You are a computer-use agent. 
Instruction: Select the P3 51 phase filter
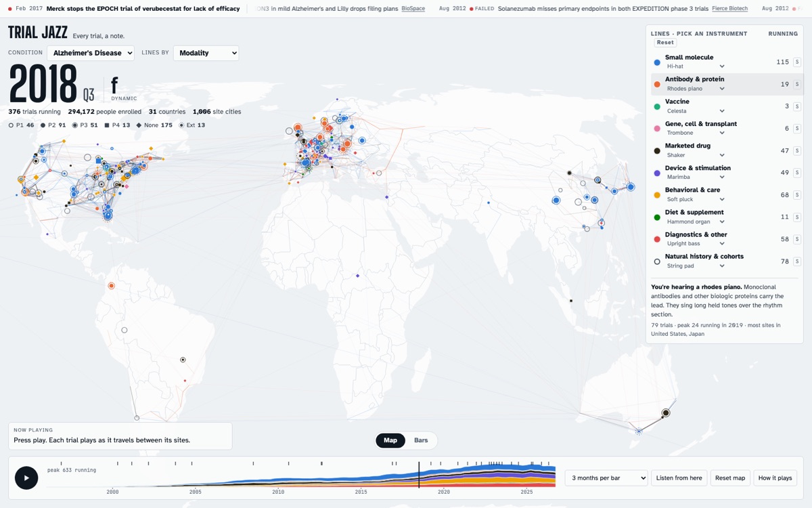click(85, 125)
